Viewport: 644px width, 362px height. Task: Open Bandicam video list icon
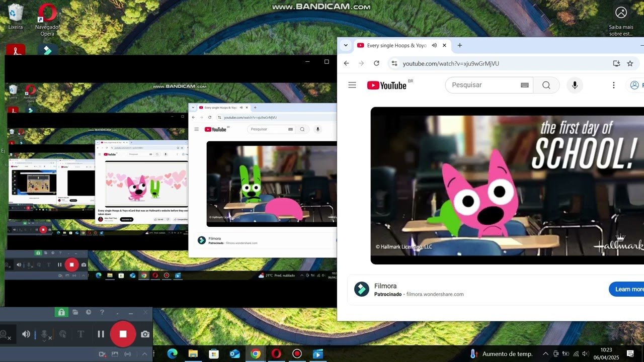pyautogui.click(x=103, y=354)
